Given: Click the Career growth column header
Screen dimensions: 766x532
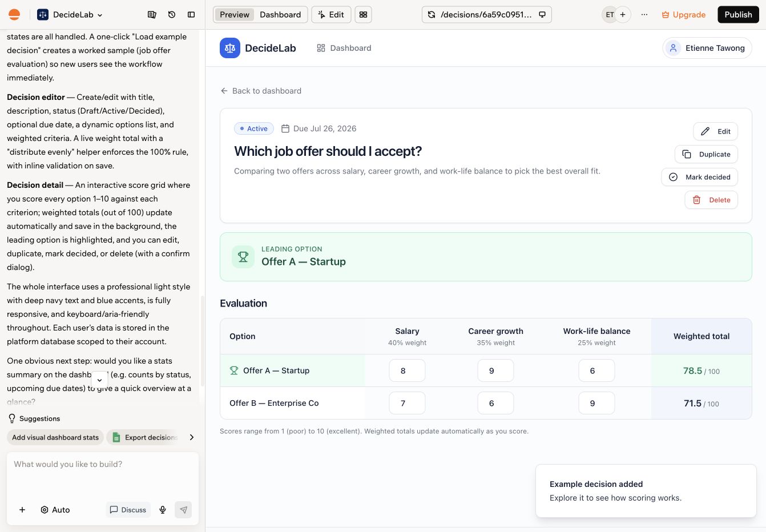Looking at the screenshot, I should pos(495,336).
